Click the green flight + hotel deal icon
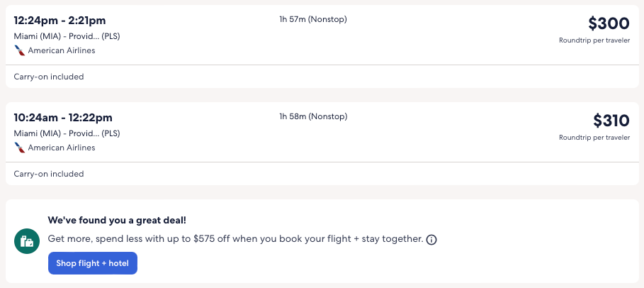The width and height of the screenshot is (644, 288). tap(27, 241)
